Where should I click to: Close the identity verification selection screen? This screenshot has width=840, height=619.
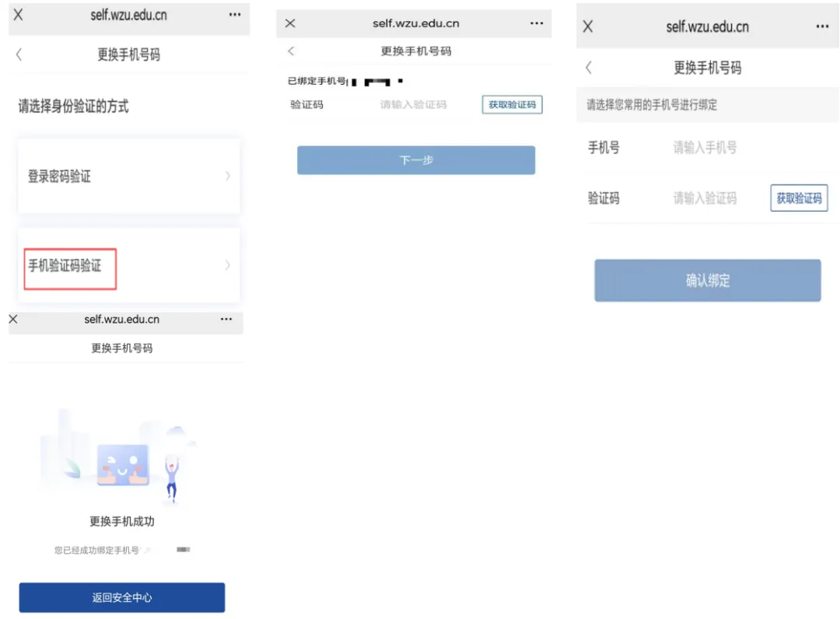[x=18, y=15]
